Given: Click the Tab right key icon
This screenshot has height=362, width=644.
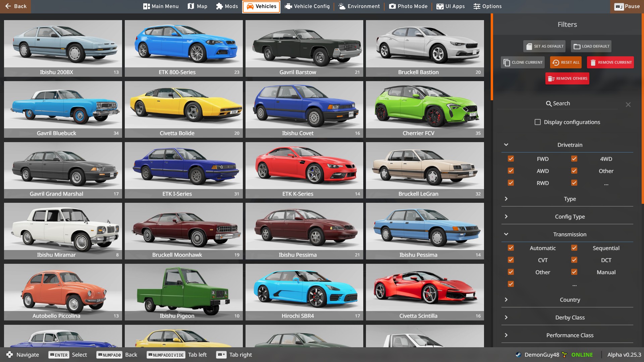Looking at the screenshot, I should click(221, 355).
